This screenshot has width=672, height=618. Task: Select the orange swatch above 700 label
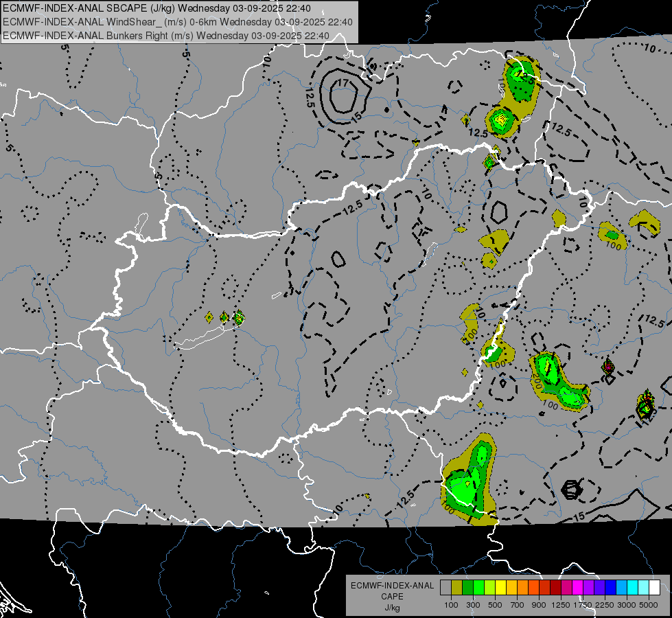click(523, 588)
